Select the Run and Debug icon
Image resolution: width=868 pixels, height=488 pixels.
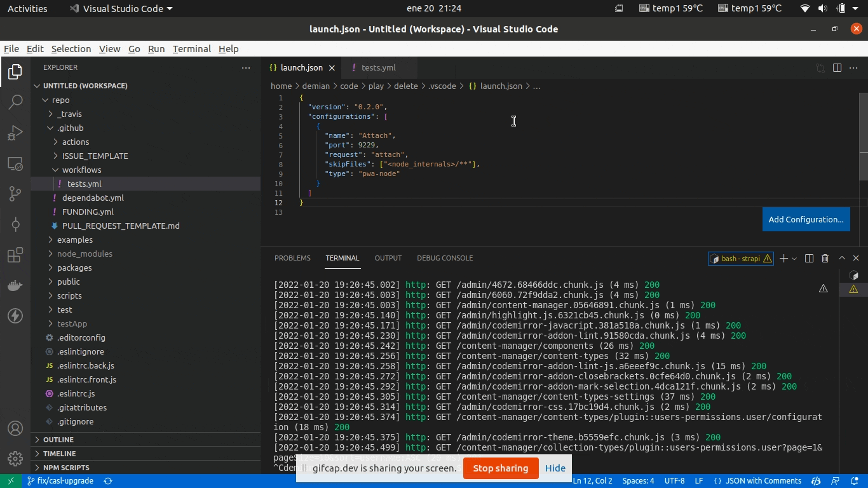click(15, 132)
